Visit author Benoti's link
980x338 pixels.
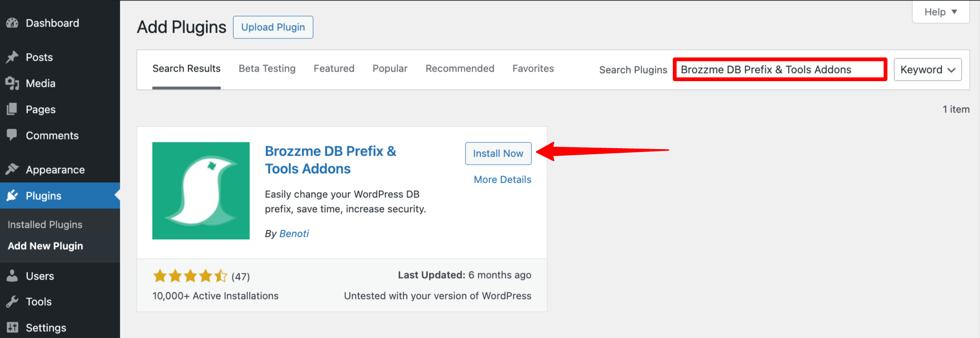click(294, 234)
